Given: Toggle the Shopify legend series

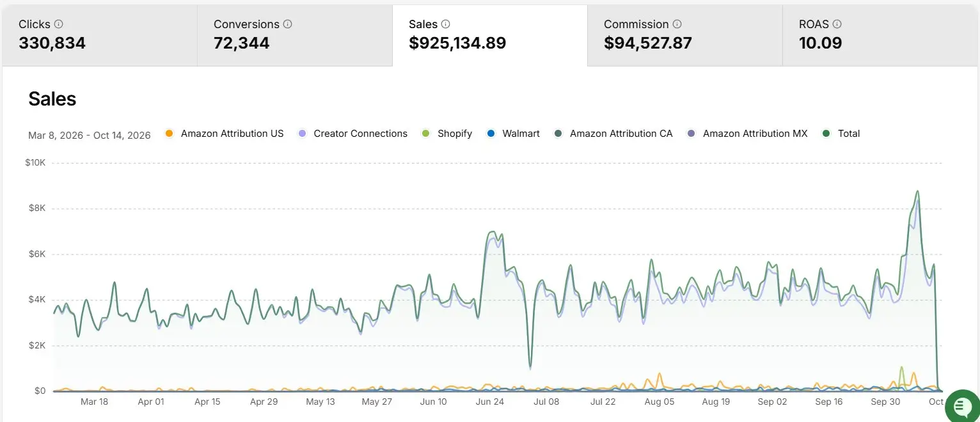Looking at the screenshot, I should coord(447,134).
